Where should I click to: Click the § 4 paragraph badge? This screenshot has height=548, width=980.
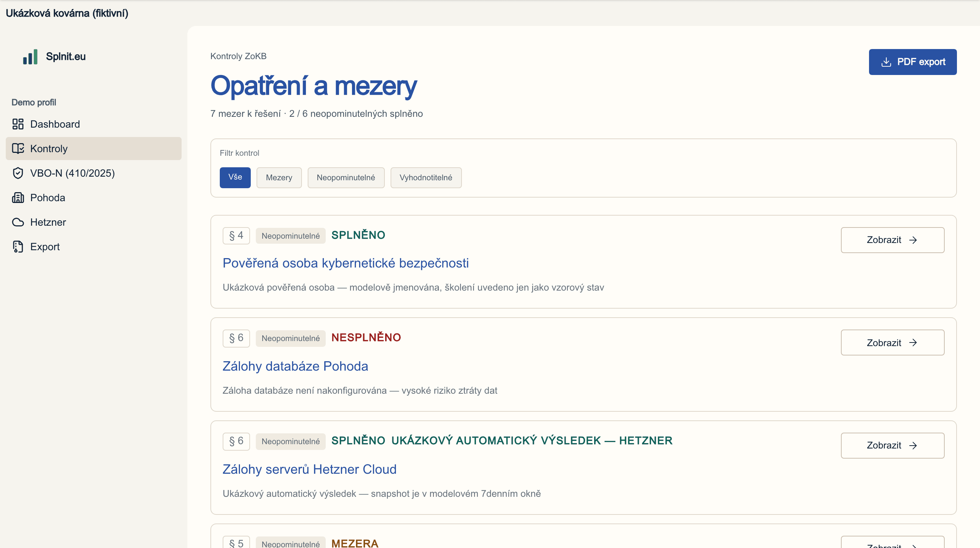pyautogui.click(x=236, y=236)
